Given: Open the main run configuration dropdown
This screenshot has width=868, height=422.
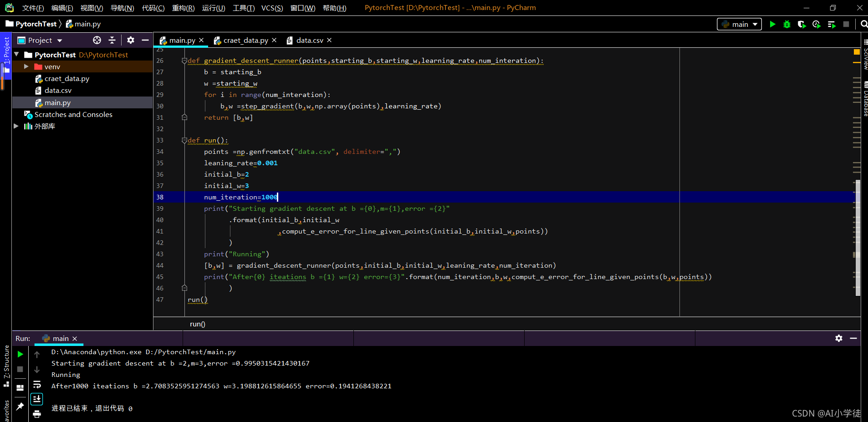Looking at the screenshot, I should coord(740,24).
